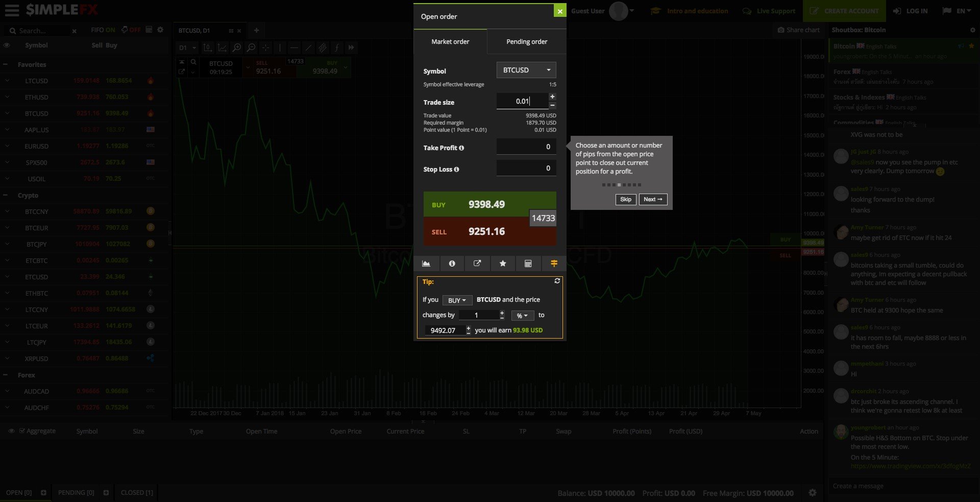Click the Stop Loss value field
980x502 pixels.
(526, 168)
